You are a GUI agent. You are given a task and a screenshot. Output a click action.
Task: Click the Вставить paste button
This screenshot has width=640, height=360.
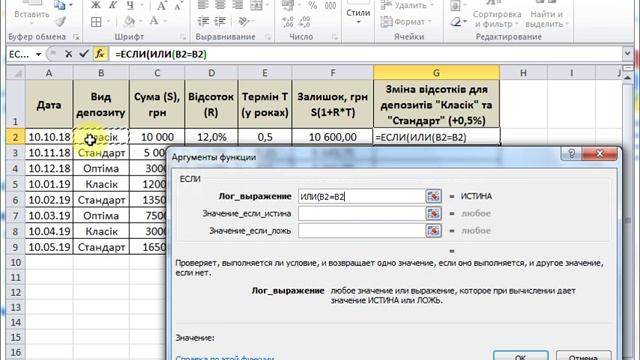32,14
